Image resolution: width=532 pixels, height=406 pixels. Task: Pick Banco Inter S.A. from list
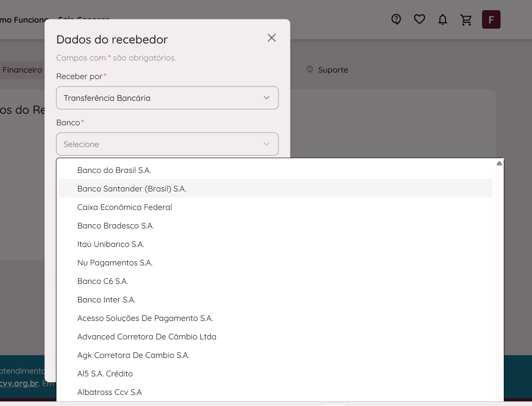pyautogui.click(x=106, y=300)
